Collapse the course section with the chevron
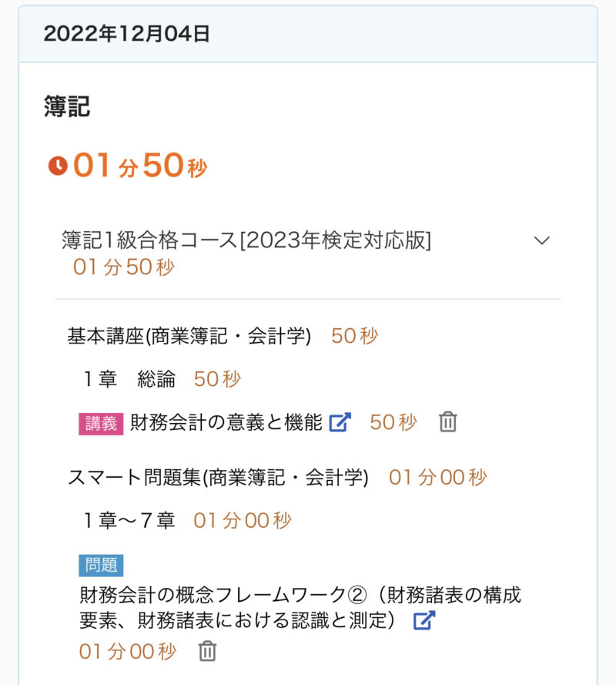 tap(542, 240)
